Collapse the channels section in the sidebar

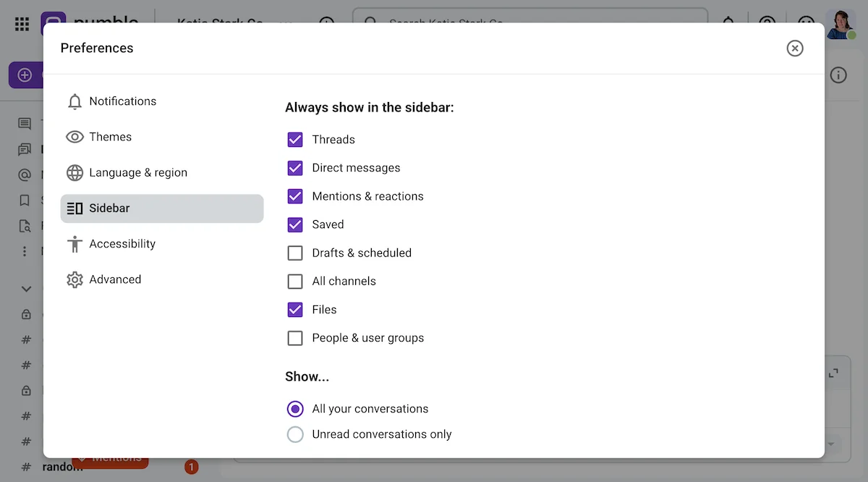26,288
